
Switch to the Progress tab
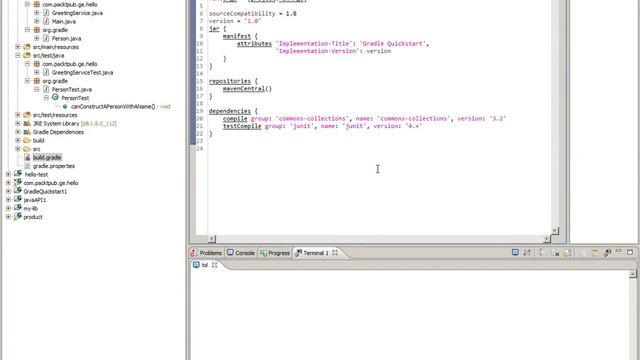(x=275, y=253)
